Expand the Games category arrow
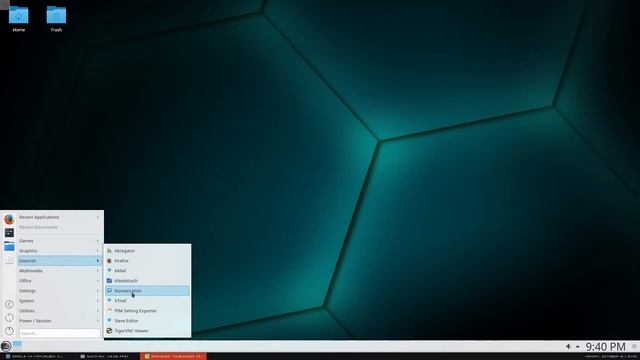The width and height of the screenshot is (640, 360). pyautogui.click(x=98, y=241)
